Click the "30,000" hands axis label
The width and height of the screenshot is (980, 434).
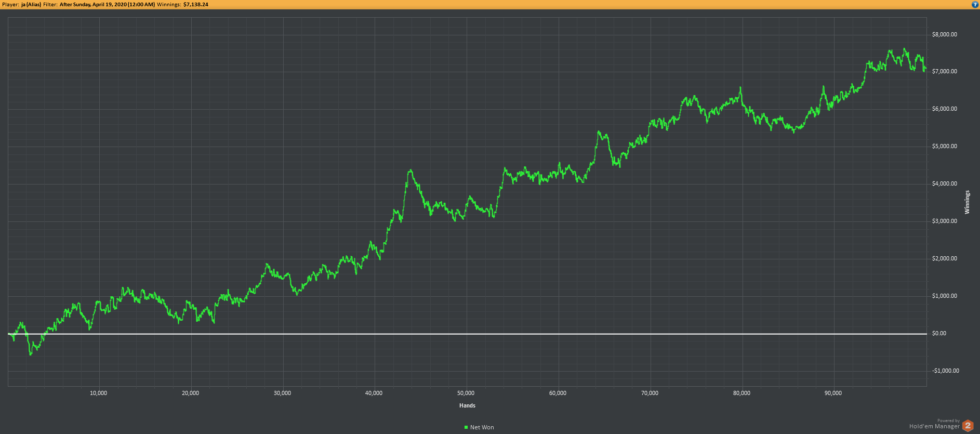click(283, 393)
